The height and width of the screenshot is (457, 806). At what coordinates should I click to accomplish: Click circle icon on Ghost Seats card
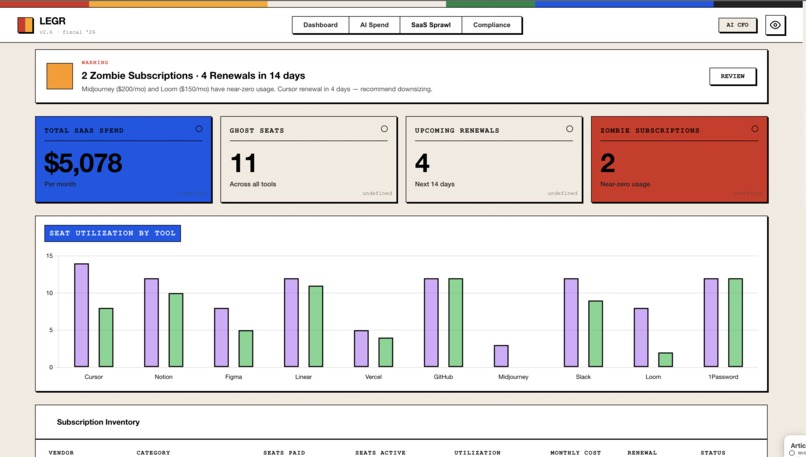click(x=384, y=129)
